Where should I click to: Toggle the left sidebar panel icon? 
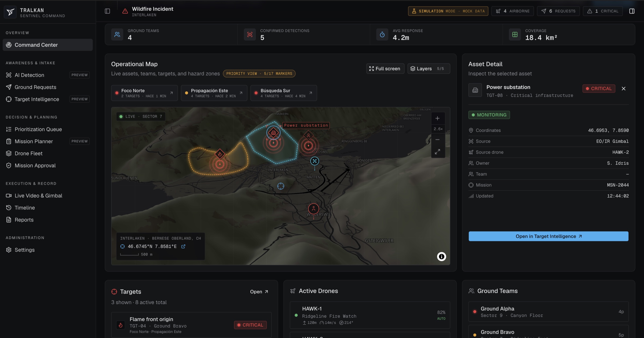pyautogui.click(x=107, y=11)
